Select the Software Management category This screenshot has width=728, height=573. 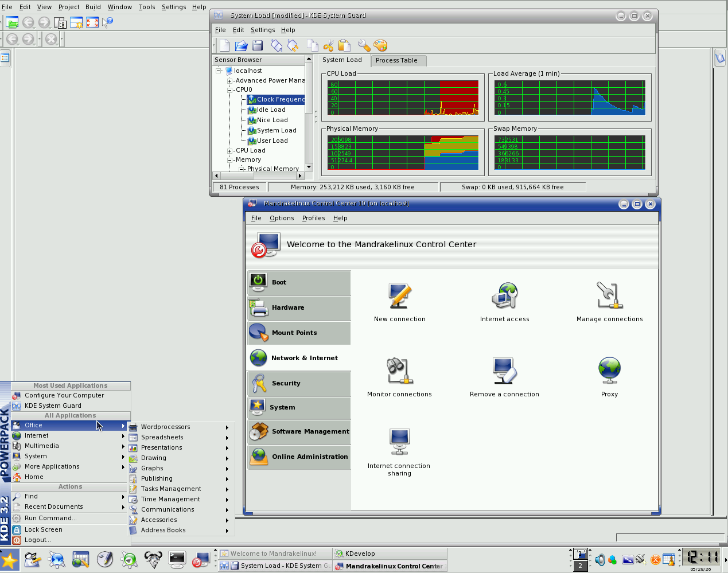(299, 431)
